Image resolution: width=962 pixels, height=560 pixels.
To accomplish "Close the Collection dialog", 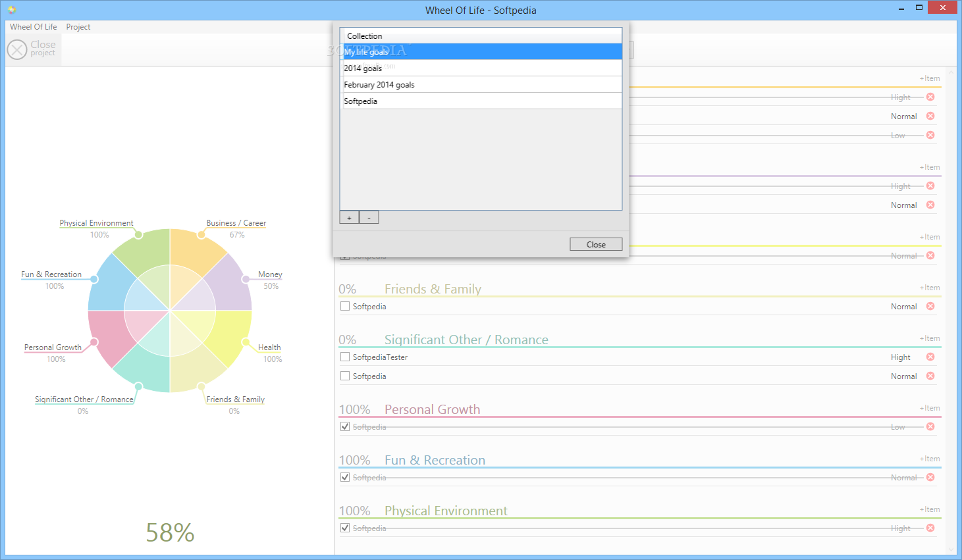I will pyautogui.click(x=596, y=244).
